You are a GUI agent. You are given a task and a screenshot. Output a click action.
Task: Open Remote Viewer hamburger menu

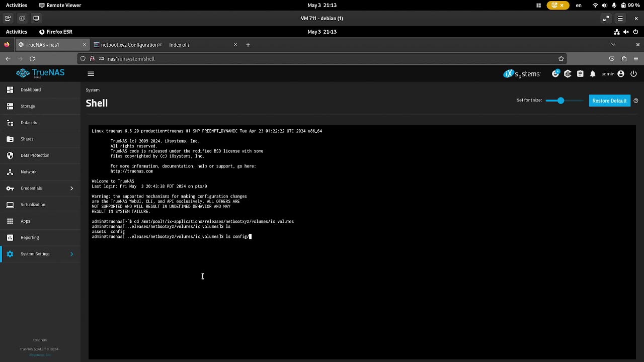[620, 19]
